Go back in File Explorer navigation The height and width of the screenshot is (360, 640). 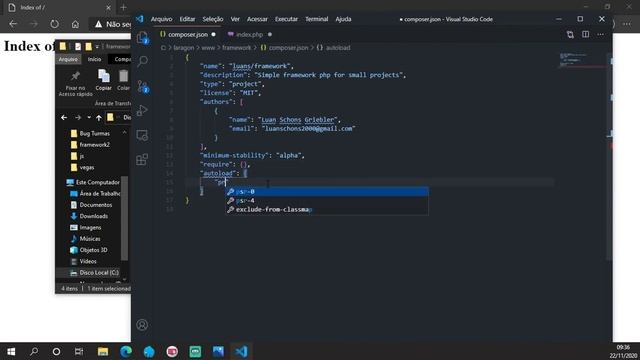pos(64,118)
